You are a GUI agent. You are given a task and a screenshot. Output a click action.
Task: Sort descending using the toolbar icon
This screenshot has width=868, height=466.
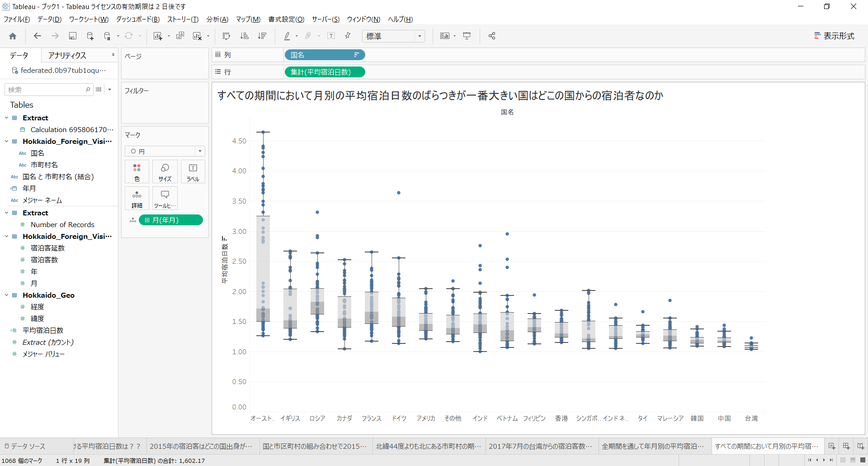click(262, 36)
